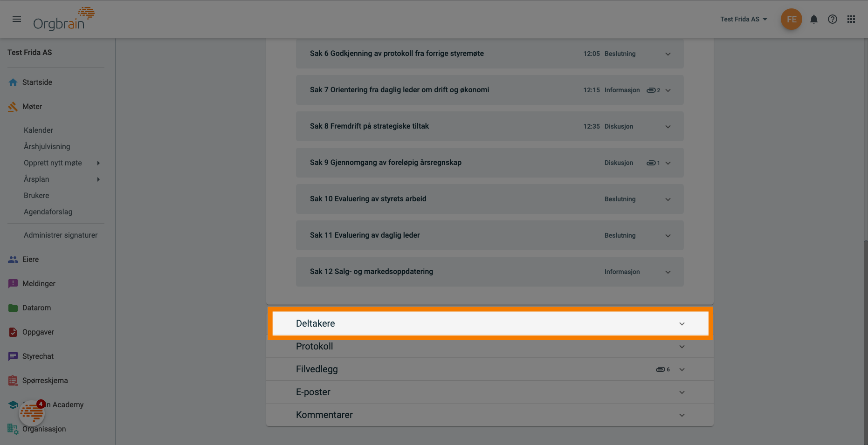The image size is (868, 445).
Task: Open the apps grid icon
Action: [x=851, y=19]
